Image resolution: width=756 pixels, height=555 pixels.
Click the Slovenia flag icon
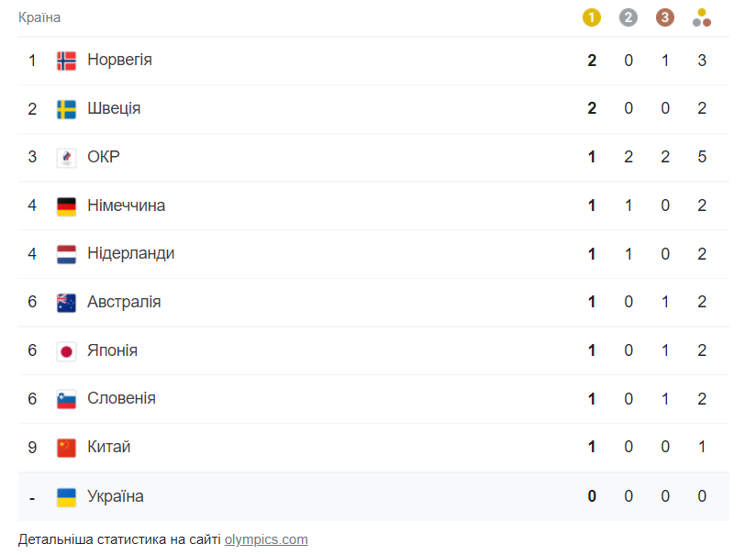pos(66,400)
